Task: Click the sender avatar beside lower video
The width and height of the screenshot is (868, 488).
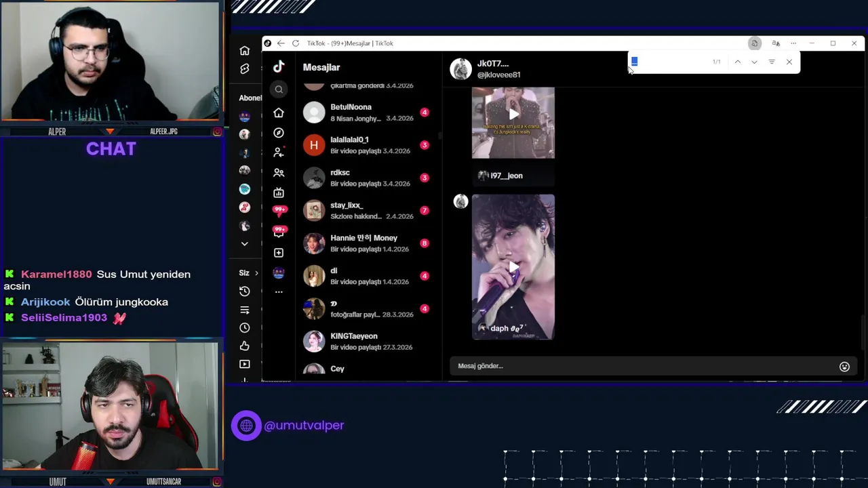Action: click(460, 201)
